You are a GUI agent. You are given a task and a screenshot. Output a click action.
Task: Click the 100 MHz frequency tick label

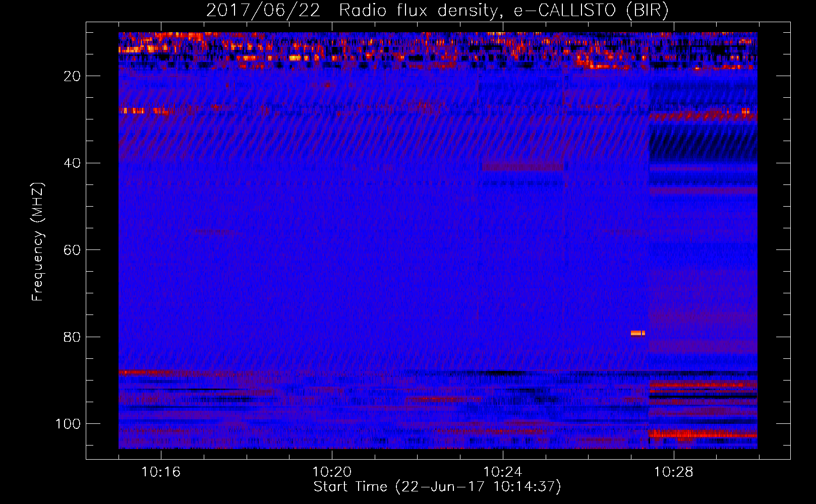coord(68,424)
